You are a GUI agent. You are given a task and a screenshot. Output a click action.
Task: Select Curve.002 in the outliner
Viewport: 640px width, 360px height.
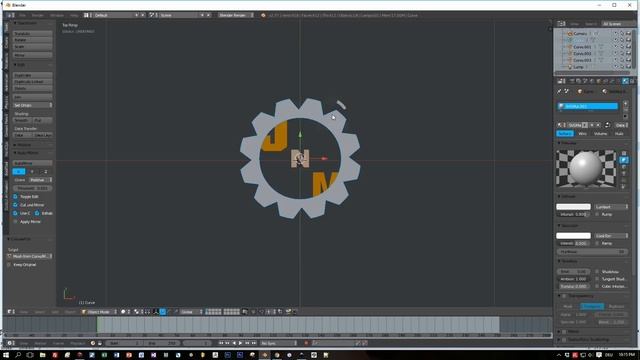coord(582,53)
